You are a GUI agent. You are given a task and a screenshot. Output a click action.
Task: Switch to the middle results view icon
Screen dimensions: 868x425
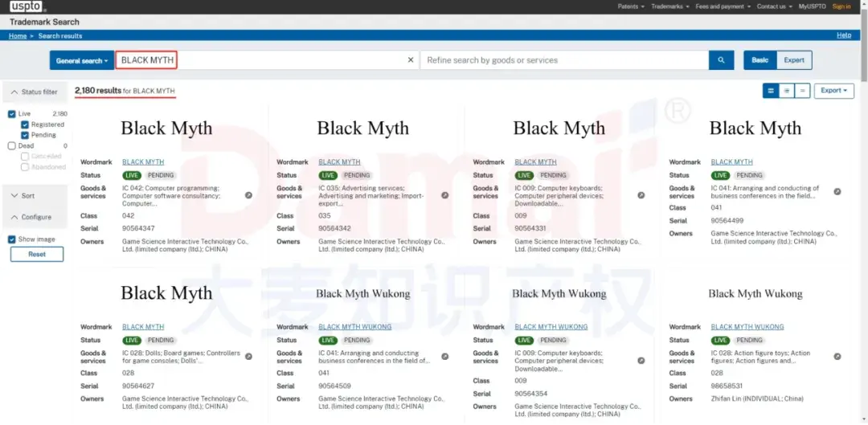(x=787, y=91)
